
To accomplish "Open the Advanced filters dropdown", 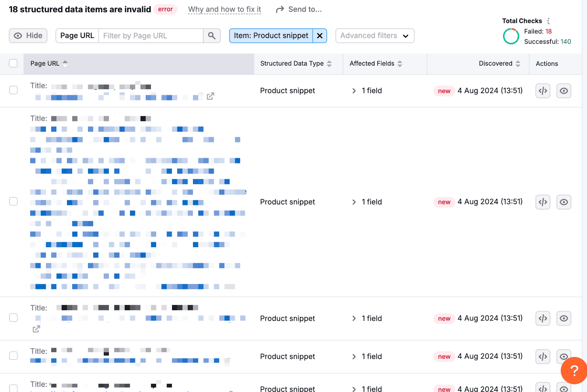I will [x=375, y=36].
